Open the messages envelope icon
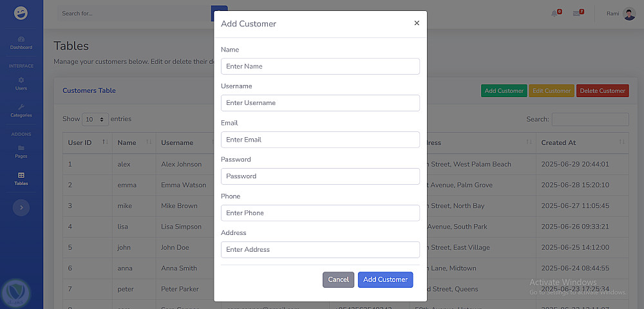The image size is (644, 309). coord(577,14)
